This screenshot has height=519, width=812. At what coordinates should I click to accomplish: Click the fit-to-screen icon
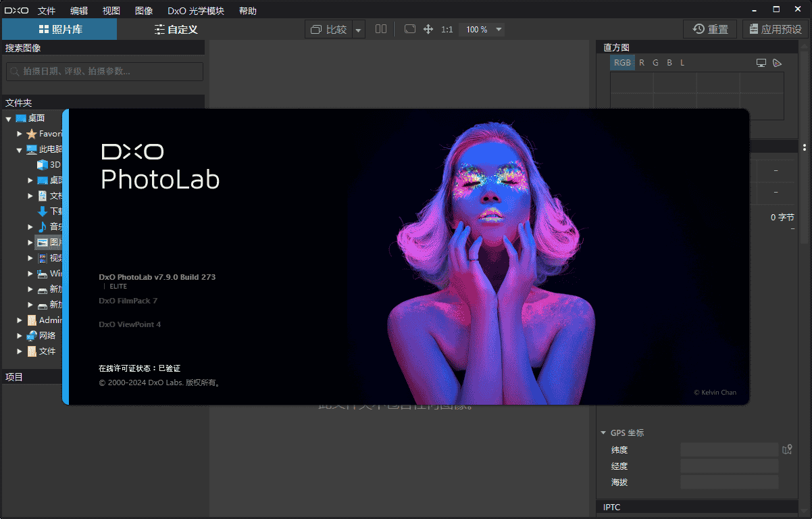[x=409, y=29]
